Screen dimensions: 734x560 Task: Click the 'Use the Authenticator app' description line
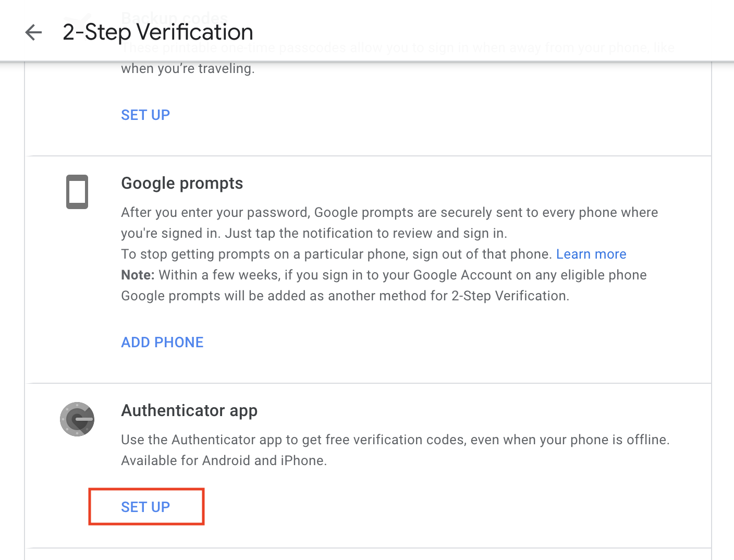click(x=395, y=440)
